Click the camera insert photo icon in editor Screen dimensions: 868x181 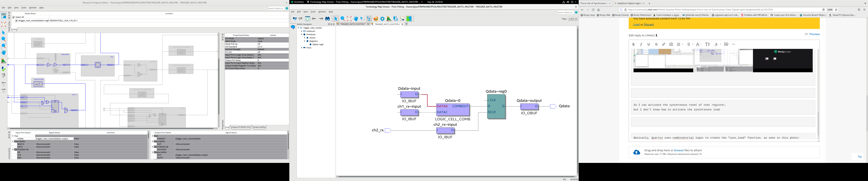tap(671, 44)
